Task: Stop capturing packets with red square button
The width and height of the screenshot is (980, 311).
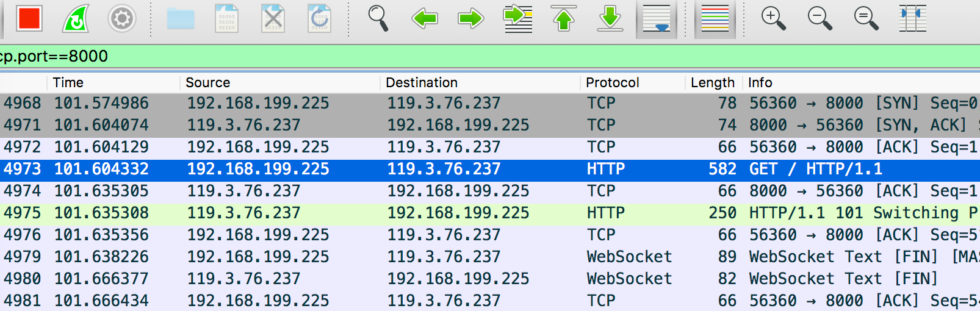Action: click(x=29, y=18)
